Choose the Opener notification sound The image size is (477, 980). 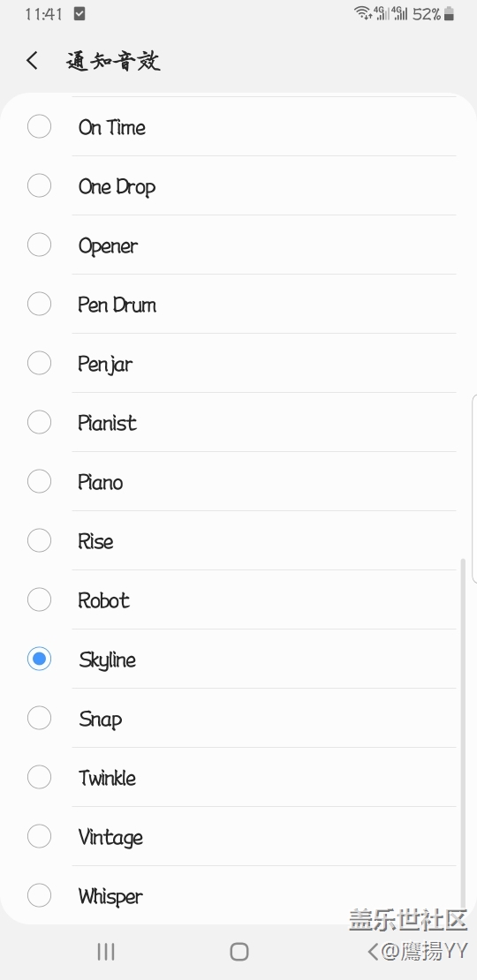[238, 245]
